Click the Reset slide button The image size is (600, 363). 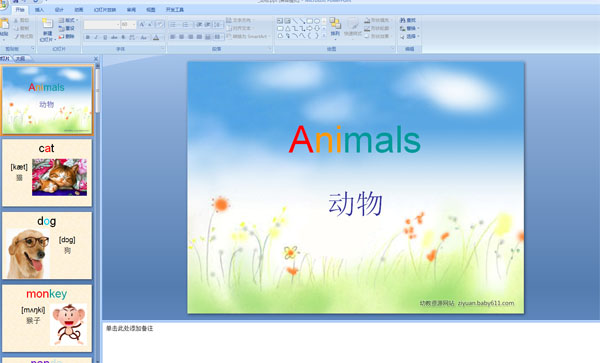pos(67,28)
